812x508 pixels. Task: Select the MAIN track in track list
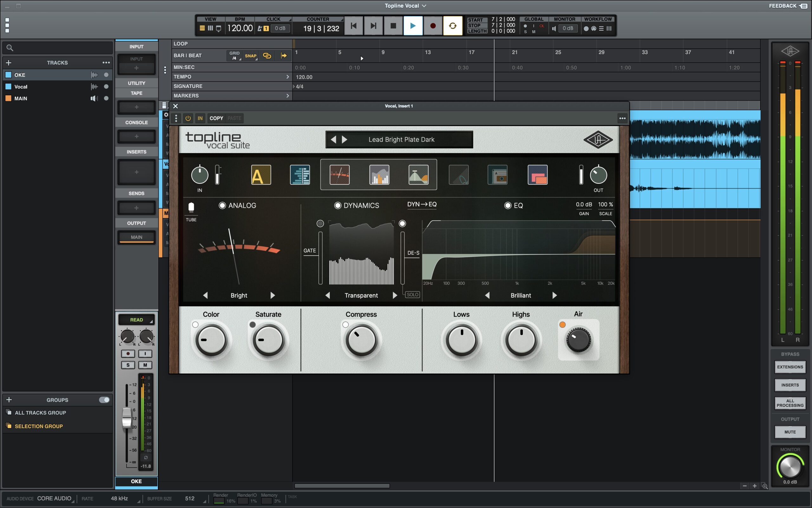57,98
